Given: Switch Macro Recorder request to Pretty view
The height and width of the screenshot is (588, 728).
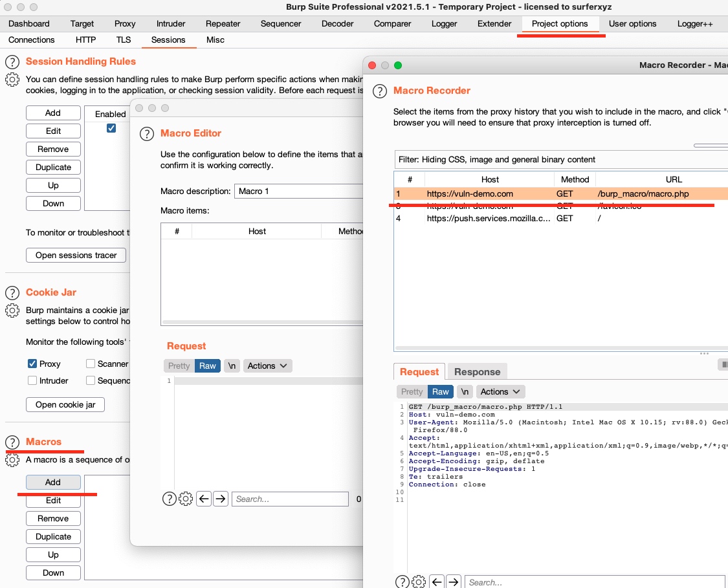Looking at the screenshot, I should (x=412, y=392).
